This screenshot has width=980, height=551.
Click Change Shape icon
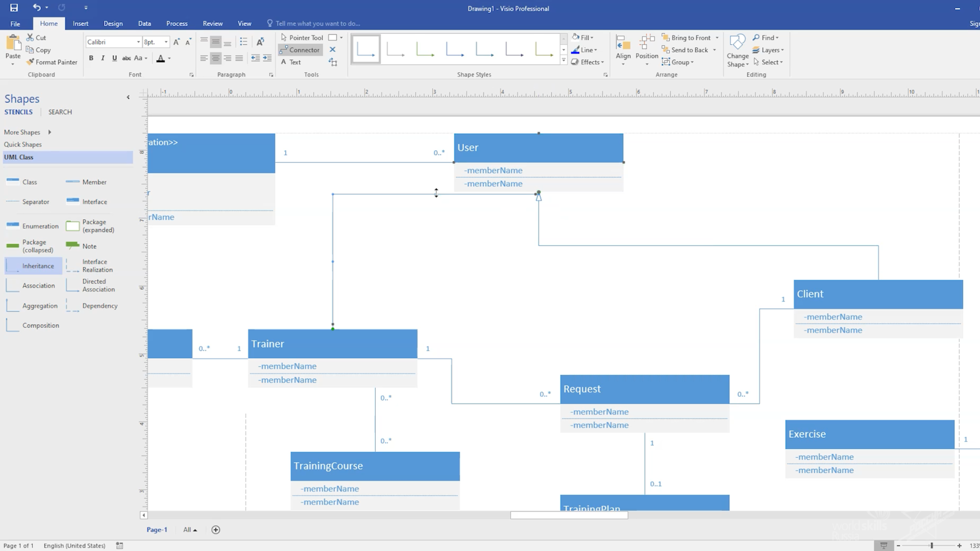pos(737,43)
